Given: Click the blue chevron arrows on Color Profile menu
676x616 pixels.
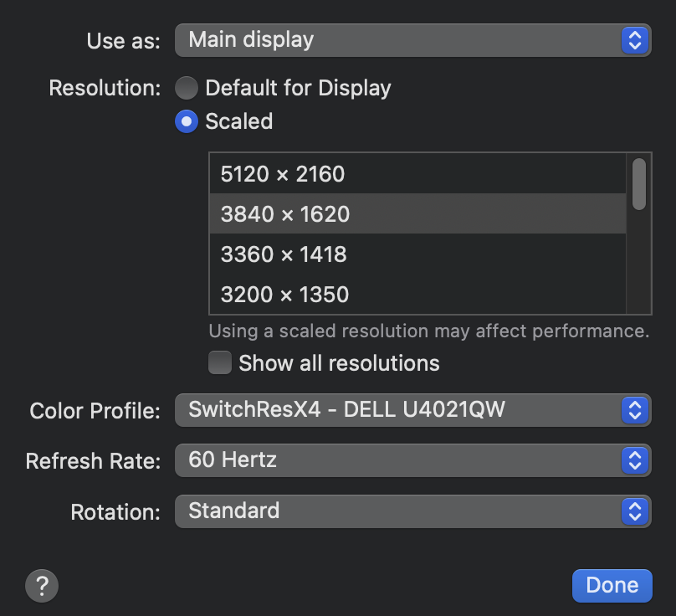Looking at the screenshot, I should coord(635,409).
